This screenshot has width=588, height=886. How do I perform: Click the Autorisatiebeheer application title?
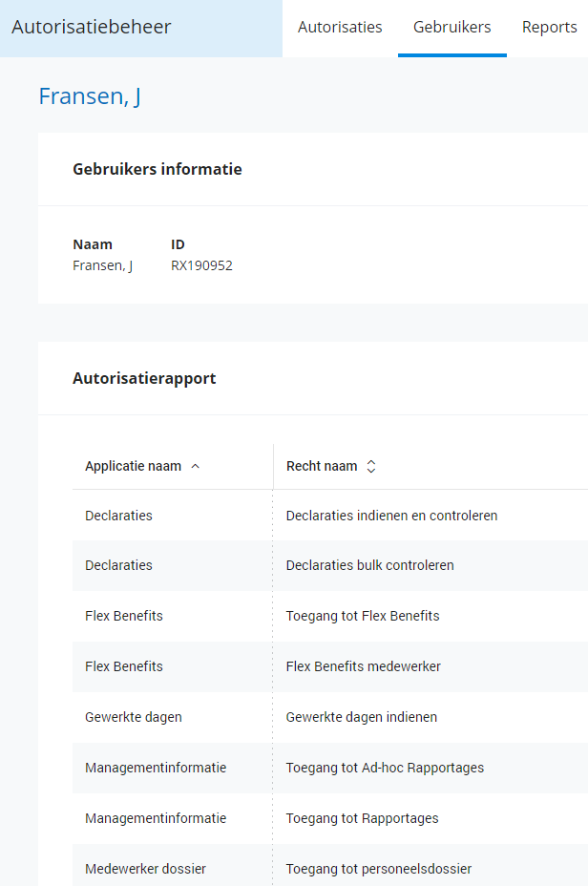(92, 27)
